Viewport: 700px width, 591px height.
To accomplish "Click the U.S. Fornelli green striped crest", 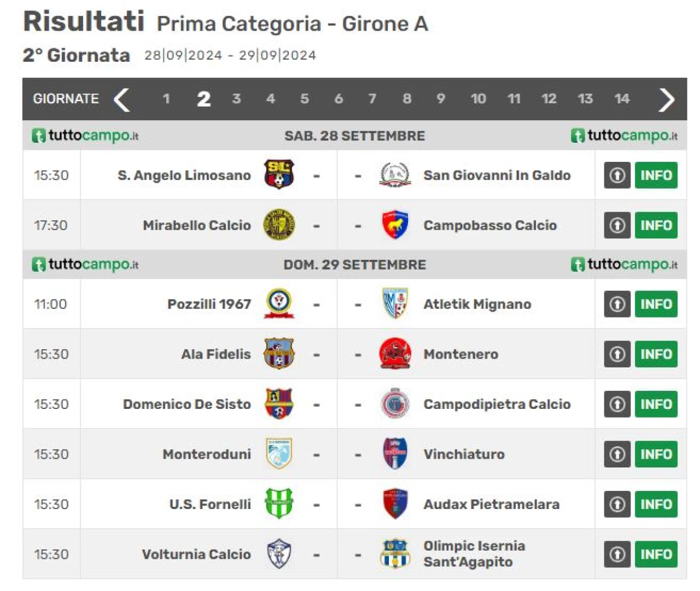I will tap(279, 504).
